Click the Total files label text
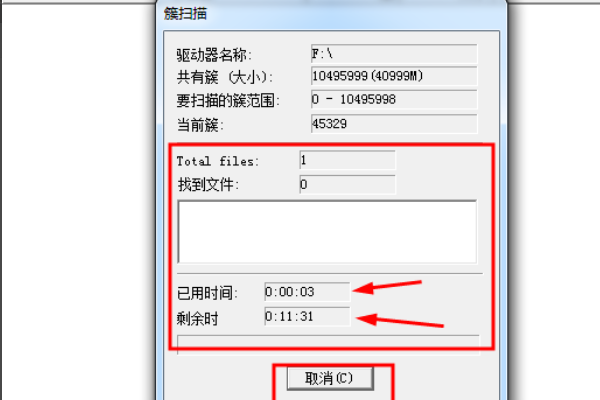Image resolution: width=600 pixels, height=400 pixels. [x=218, y=162]
